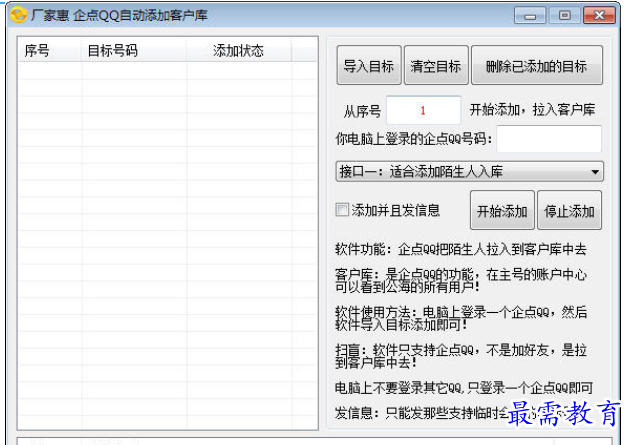Screen dimensions: 629x445
Task: Click the 停止添加 button
Action: coord(569,210)
